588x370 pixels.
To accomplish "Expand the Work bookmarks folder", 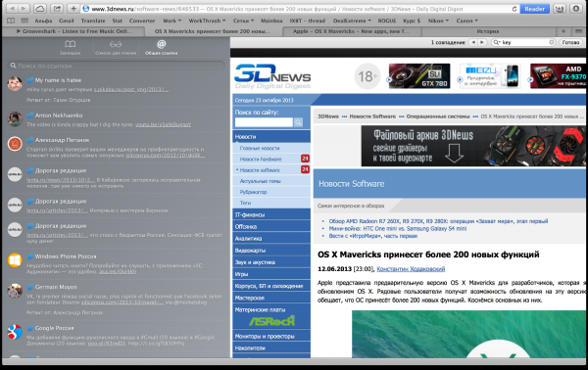I will (172, 21).
